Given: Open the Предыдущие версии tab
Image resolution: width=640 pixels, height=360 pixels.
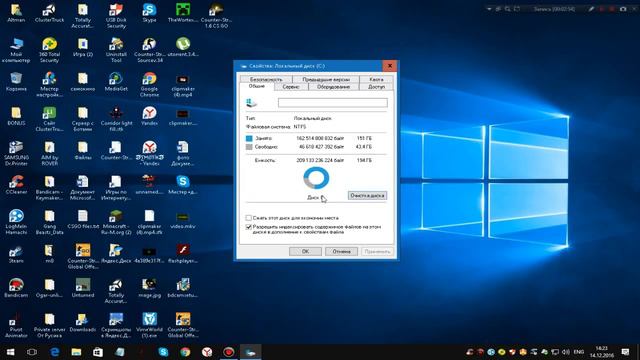Looking at the screenshot, I should tap(326, 79).
